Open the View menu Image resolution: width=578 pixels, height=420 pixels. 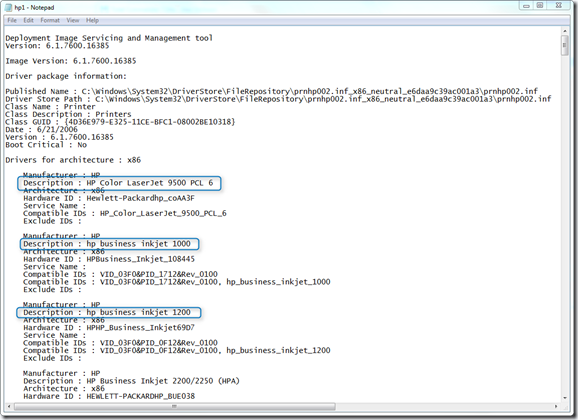point(73,20)
